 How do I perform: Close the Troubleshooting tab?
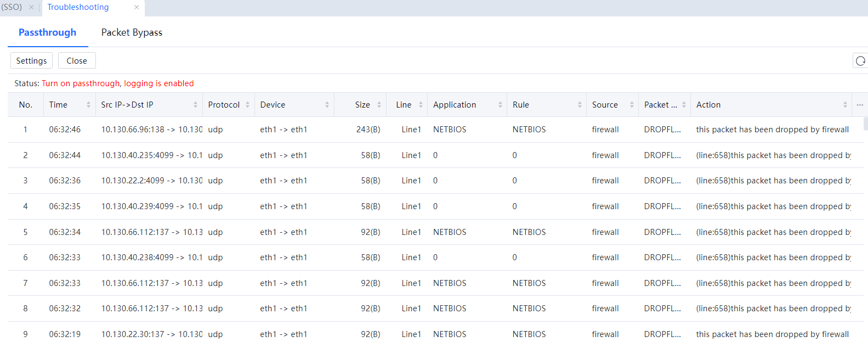[137, 7]
